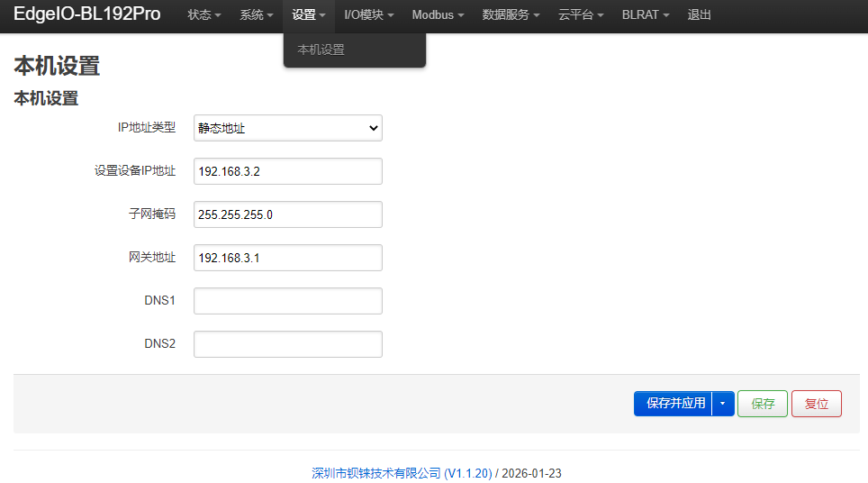868x483 pixels.
Task: Open the 数据服务 menu
Action: click(x=511, y=15)
